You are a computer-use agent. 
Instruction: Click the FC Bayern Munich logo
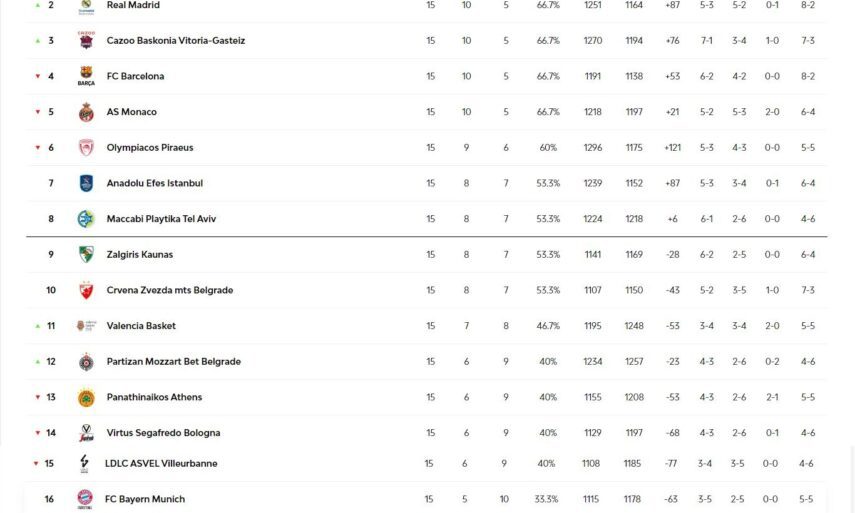[85, 499]
